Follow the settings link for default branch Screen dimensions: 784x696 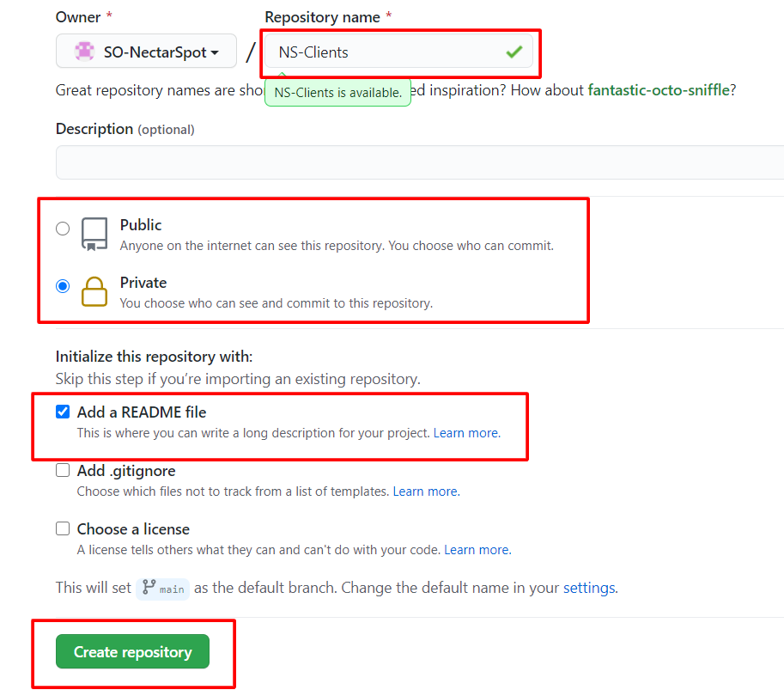pos(589,589)
